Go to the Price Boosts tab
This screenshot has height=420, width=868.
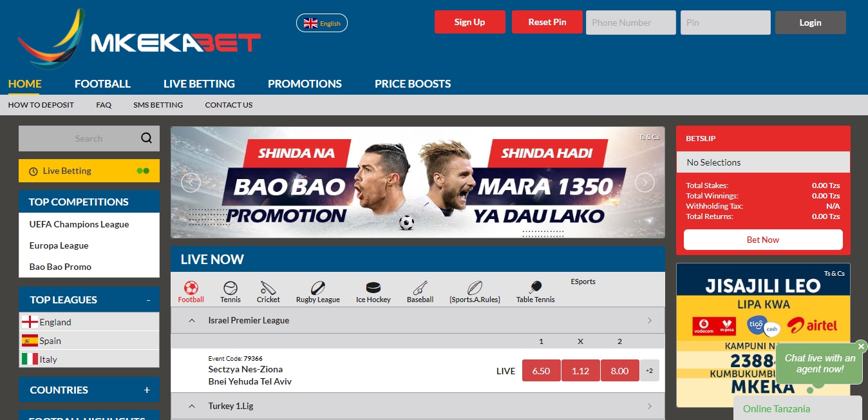coord(413,84)
